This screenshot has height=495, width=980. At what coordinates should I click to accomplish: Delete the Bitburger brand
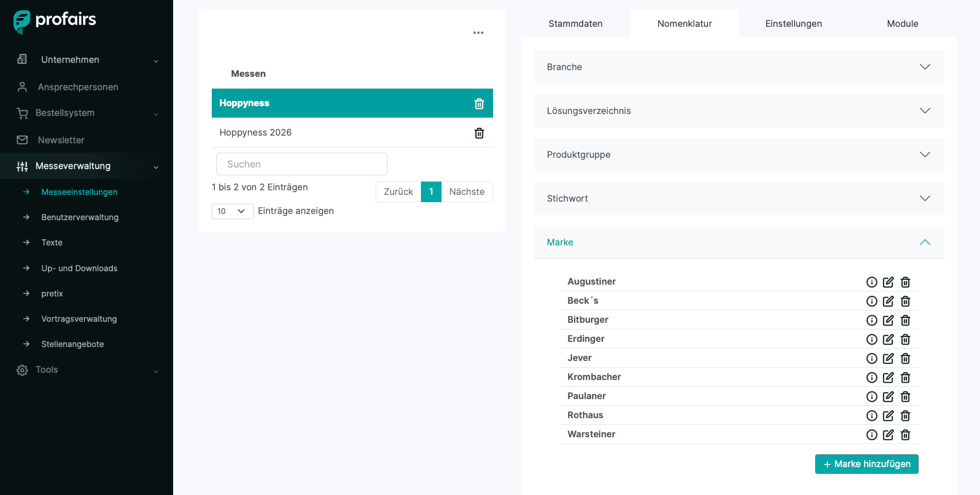pos(905,320)
